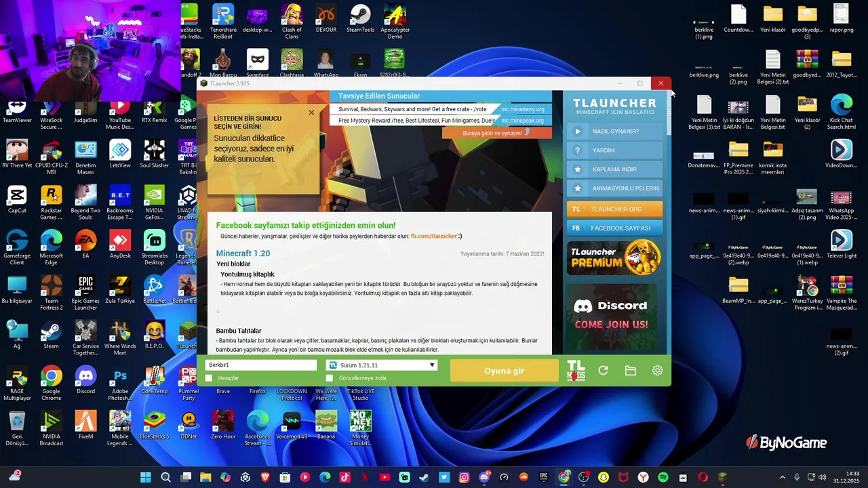Tick the Güncellemeye zorla checkbox
Image resolution: width=868 pixels, height=488 pixels.
pyautogui.click(x=330, y=378)
